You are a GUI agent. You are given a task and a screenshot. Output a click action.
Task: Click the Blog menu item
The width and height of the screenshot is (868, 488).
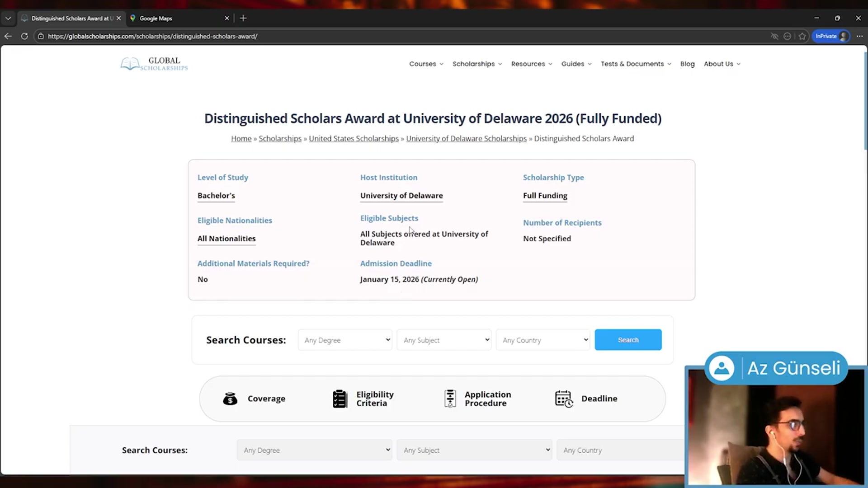click(687, 64)
